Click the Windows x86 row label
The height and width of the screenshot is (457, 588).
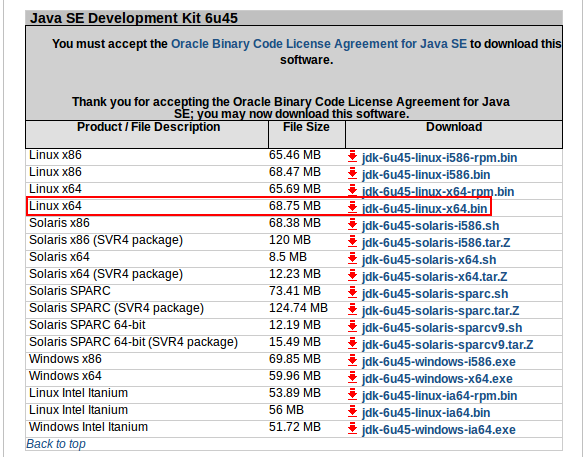[65, 359]
